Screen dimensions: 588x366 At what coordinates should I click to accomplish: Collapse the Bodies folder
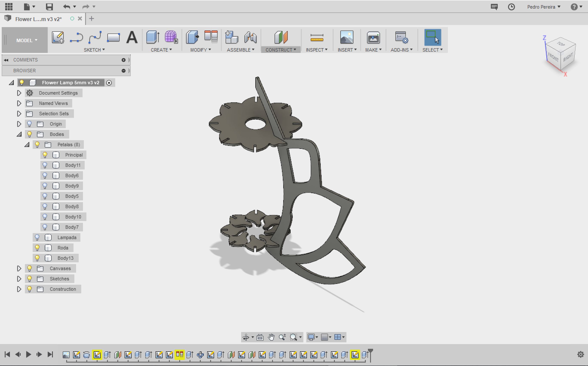coord(19,134)
